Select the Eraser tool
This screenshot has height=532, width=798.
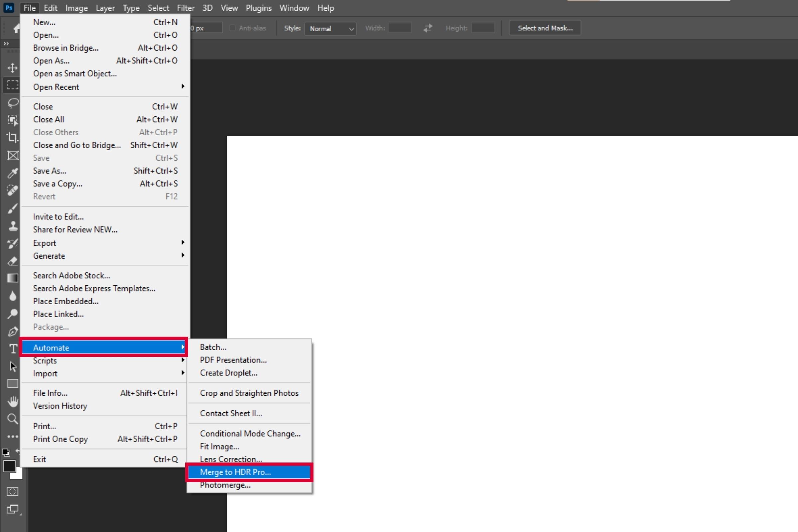tap(13, 261)
